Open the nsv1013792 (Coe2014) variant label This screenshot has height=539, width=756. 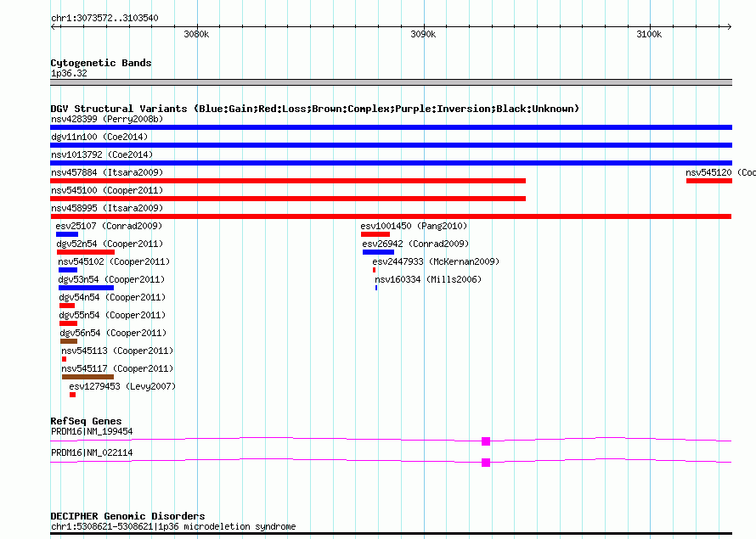point(102,154)
